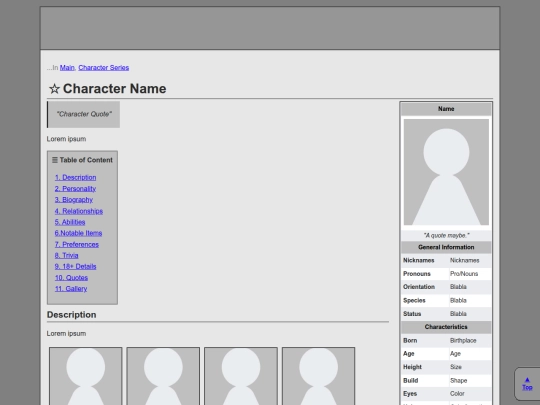Click the star icon beside Character Name
540x405 pixels.
click(x=54, y=89)
